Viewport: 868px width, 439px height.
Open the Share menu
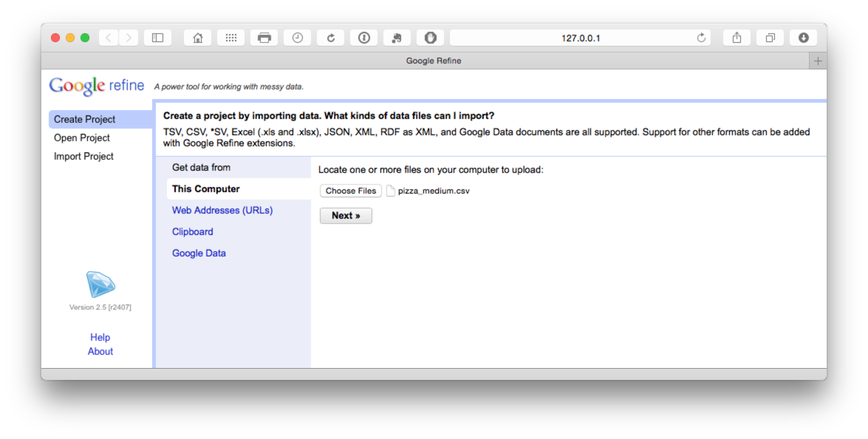[x=737, y=38]
